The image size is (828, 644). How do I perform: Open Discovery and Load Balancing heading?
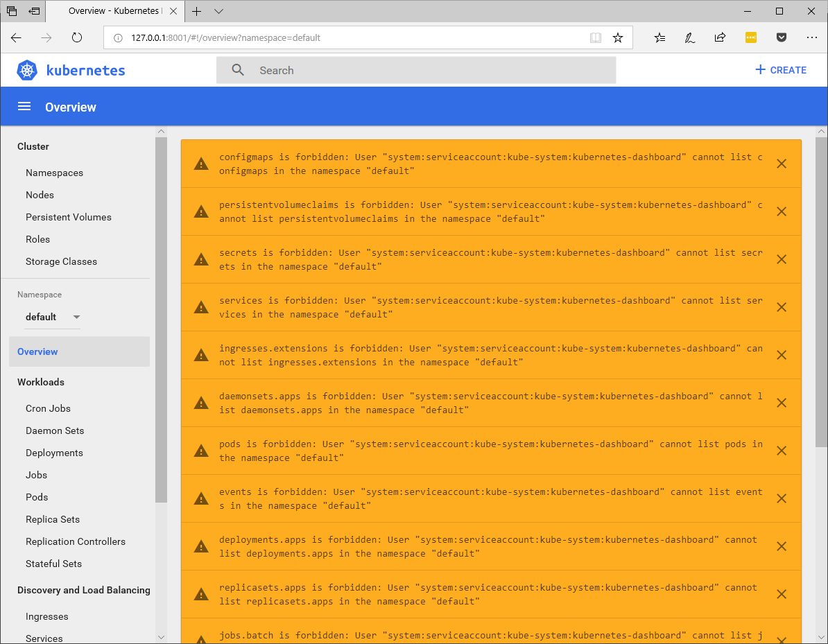(x=83, y=590)
